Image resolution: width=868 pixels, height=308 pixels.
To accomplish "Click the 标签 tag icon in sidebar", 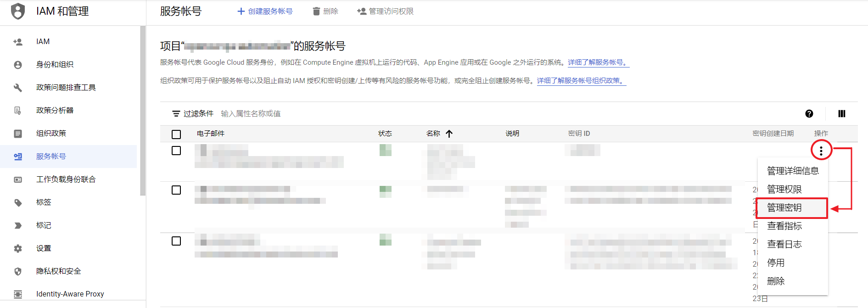I will click(x=18, y=202).
